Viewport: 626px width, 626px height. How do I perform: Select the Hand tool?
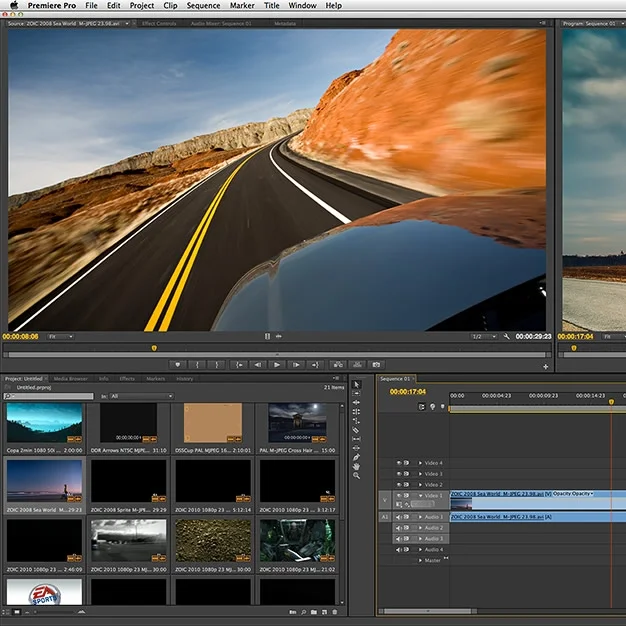point(356,466)
